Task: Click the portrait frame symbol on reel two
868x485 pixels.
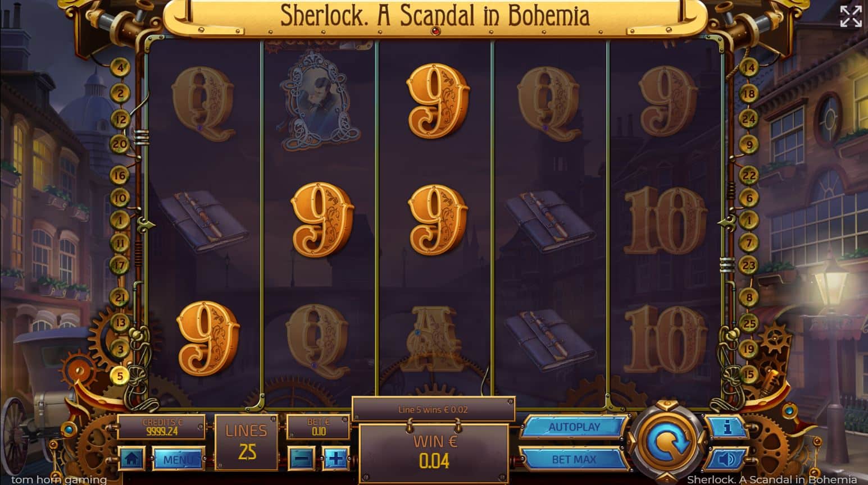Action: point(319,101)
